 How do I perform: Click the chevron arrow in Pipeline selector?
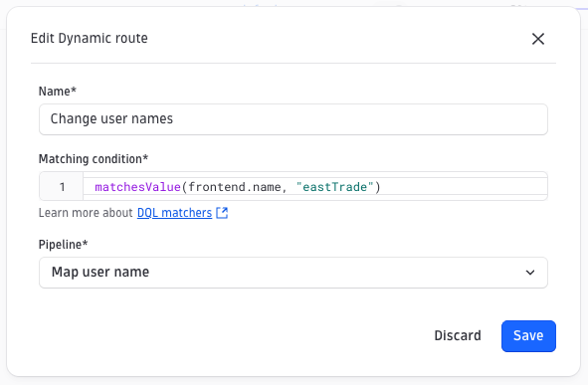530,273
